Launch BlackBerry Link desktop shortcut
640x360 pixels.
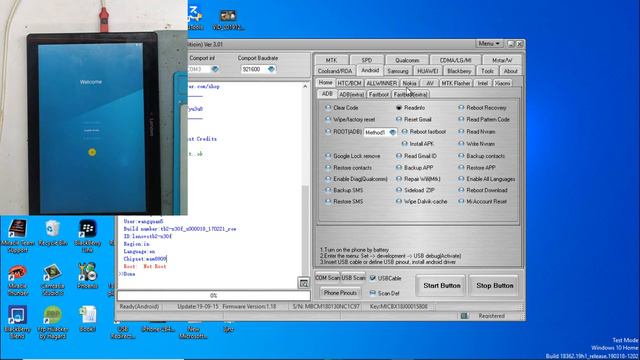tap(87, 236)
